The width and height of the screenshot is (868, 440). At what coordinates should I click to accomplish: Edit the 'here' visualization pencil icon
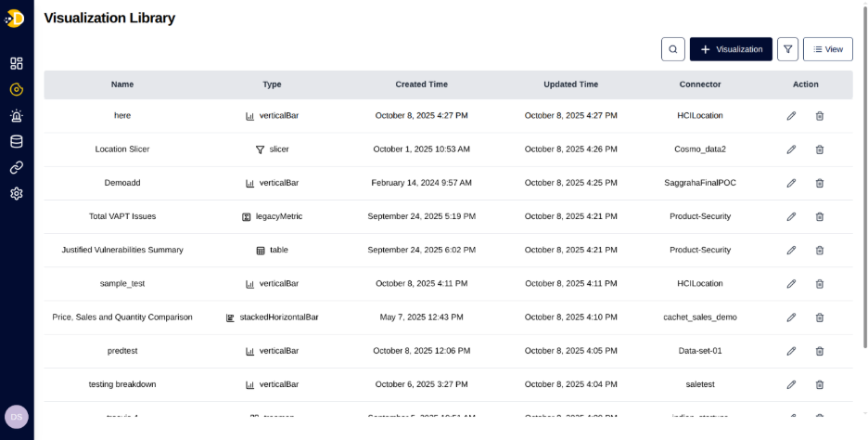[791, 116]
